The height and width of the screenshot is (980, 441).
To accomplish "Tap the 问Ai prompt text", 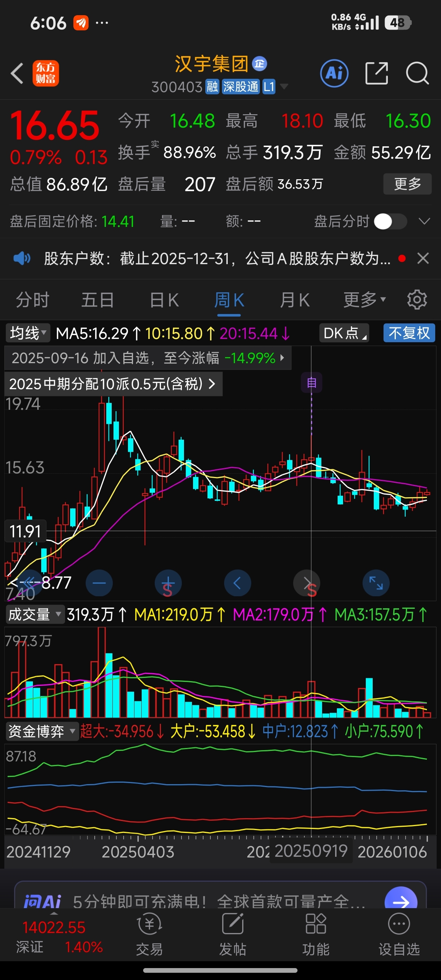I will [219, 901].
